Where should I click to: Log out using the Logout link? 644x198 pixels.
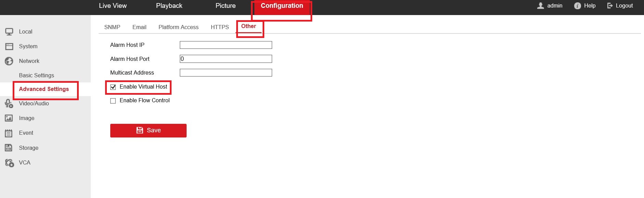pyautogui.click(x=620, y=6)
